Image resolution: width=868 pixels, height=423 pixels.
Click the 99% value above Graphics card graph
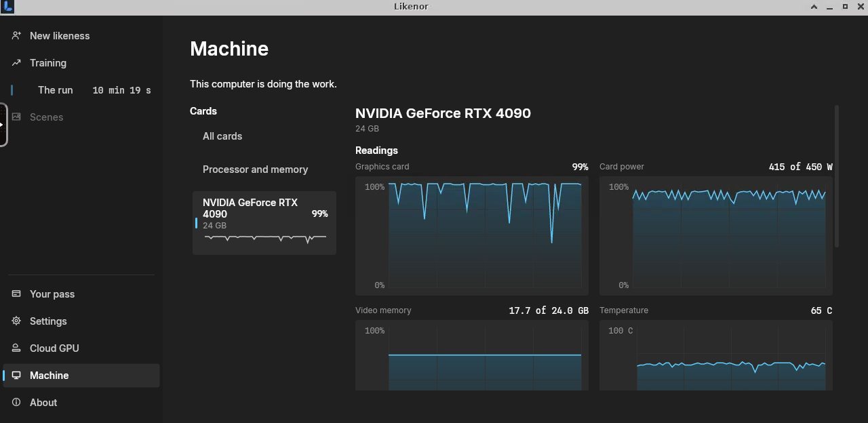[x=580, y=167]
